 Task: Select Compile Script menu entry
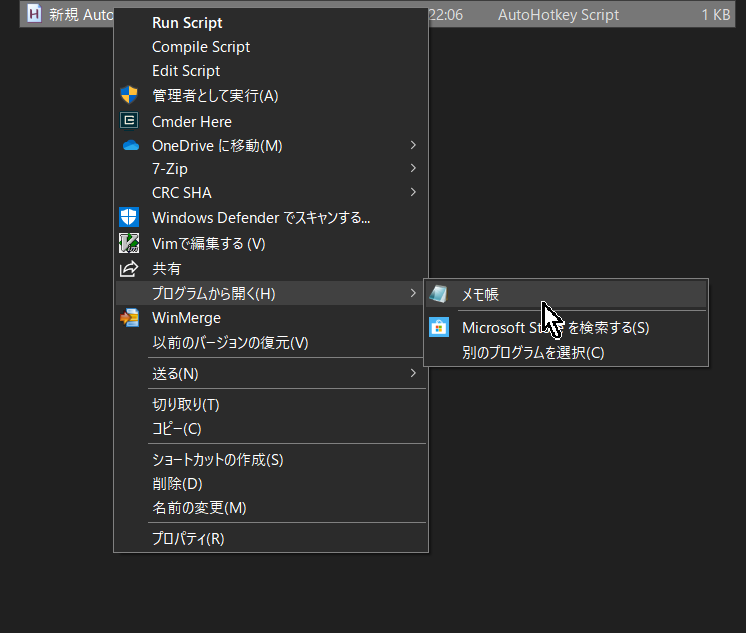coord(271,47)
